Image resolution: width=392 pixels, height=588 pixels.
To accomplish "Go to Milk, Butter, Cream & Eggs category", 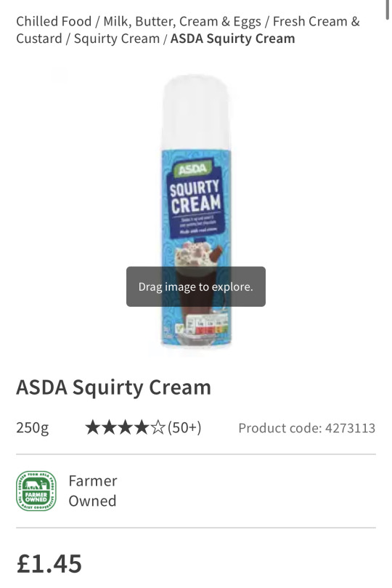I will 182,22.
